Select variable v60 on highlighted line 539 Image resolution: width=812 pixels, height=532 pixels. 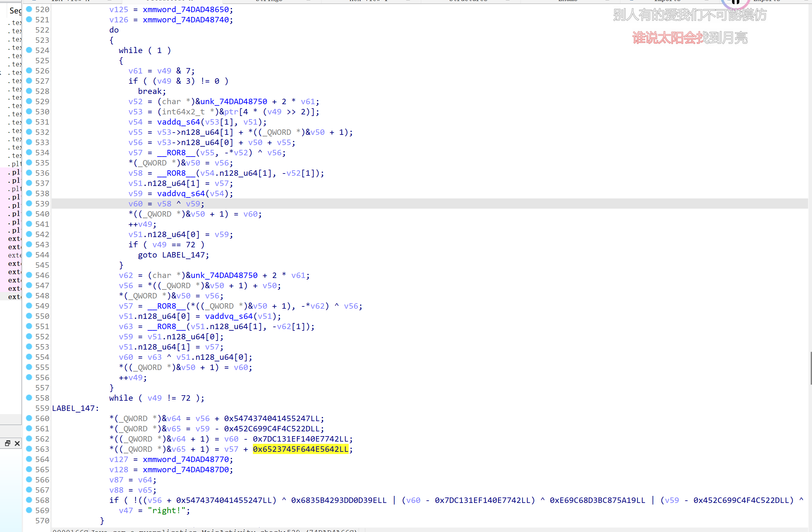[135, 204]
